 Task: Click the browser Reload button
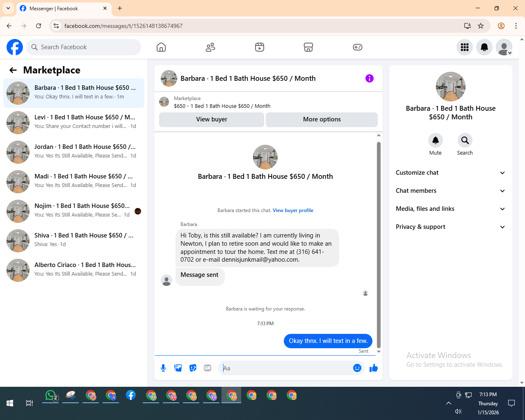[39, 26]
